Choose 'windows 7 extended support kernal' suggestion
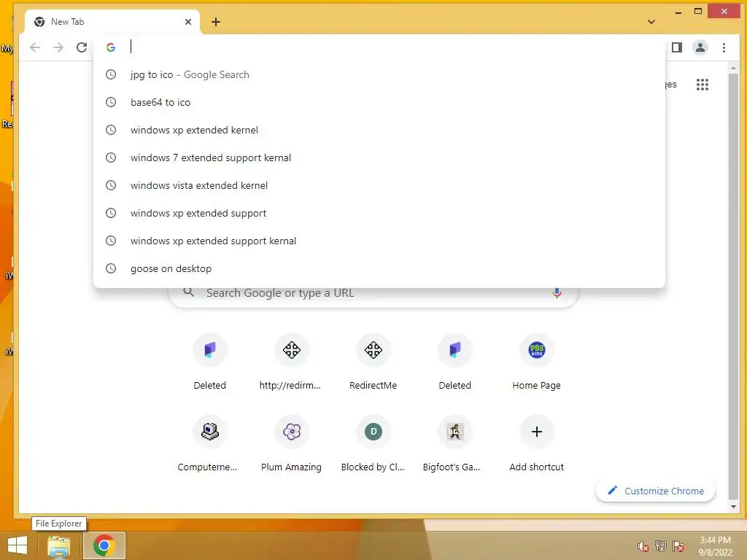747x560 pixels. coord(379,157)
